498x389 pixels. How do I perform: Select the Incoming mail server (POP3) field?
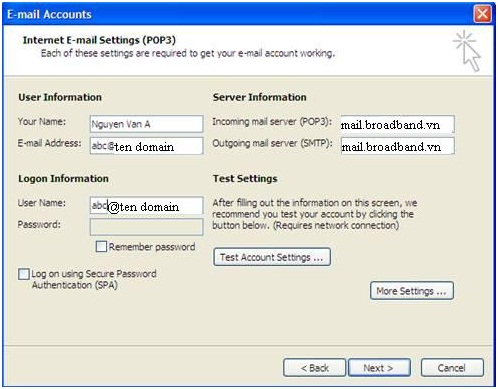tap(397, 124)
